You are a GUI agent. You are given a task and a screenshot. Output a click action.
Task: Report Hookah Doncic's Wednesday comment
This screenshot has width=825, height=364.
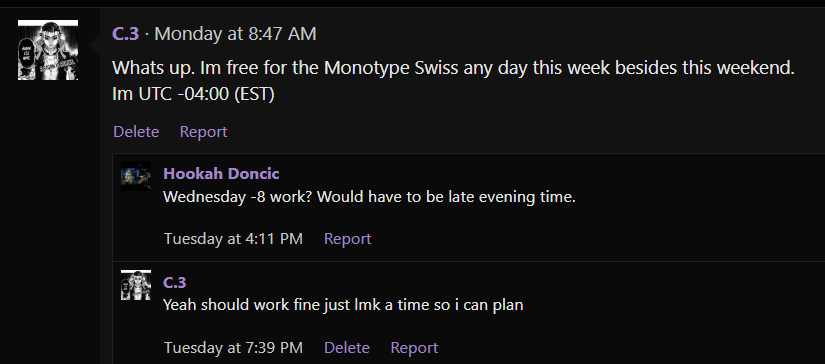(x=348, y=239)
